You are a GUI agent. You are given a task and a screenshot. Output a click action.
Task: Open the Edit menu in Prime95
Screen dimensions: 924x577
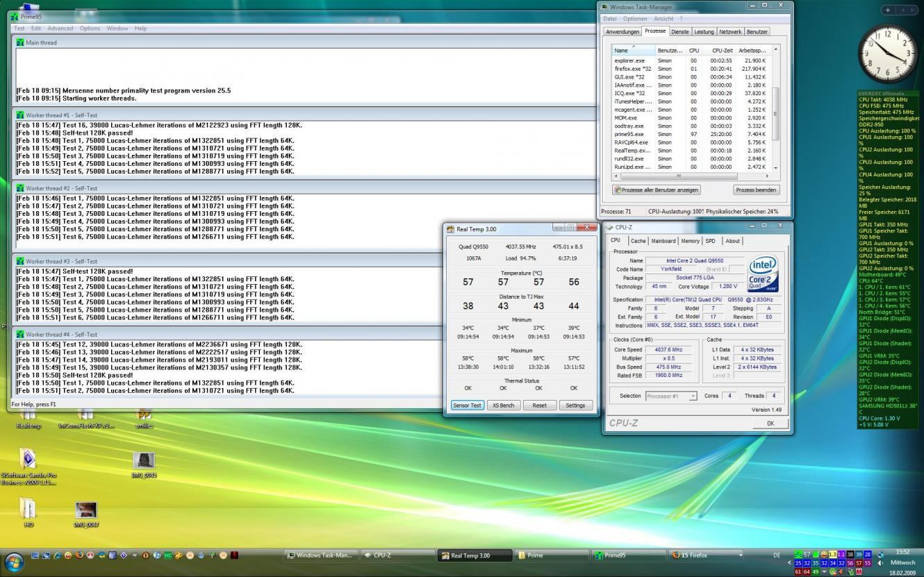pos(36,28)
